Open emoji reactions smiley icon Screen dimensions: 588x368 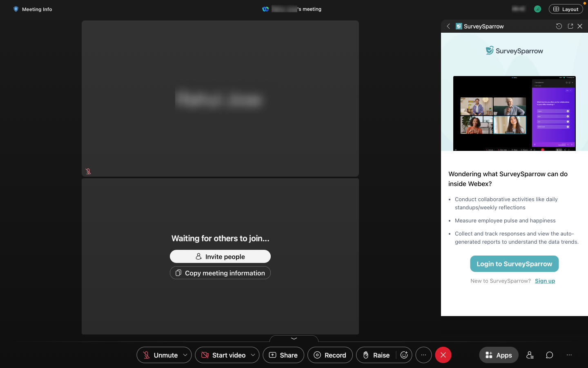click(404, 355)
